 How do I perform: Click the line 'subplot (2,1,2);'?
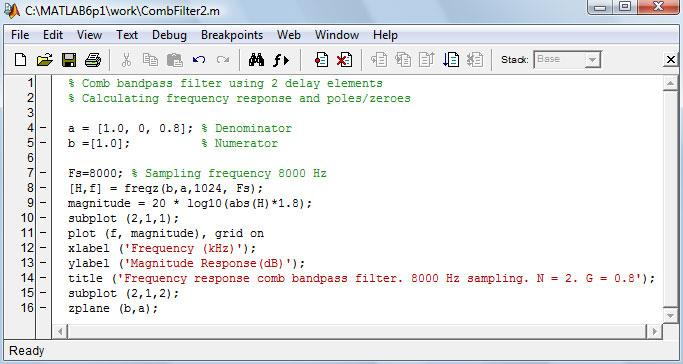coord(123,293)
